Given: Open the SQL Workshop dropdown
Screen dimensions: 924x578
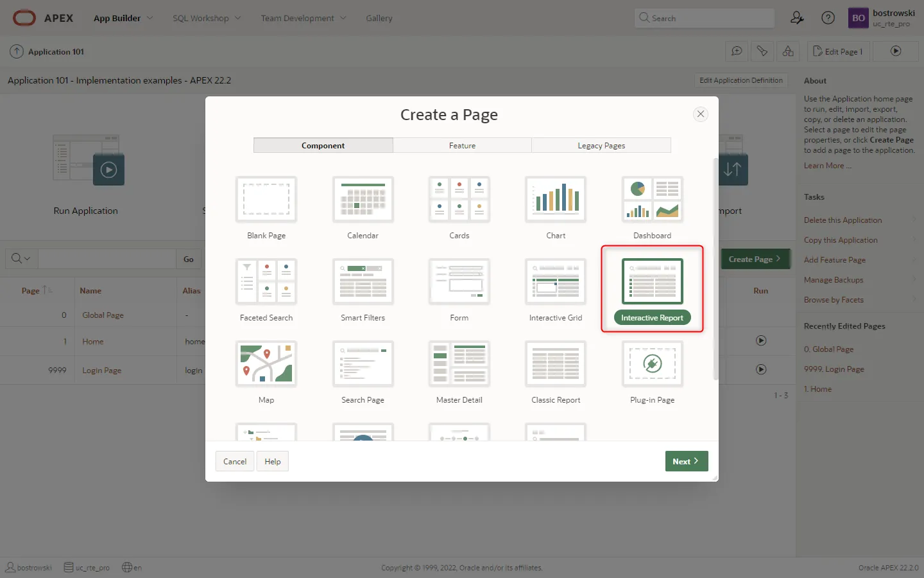Looking at the screenshot, I should pos(207,18).
